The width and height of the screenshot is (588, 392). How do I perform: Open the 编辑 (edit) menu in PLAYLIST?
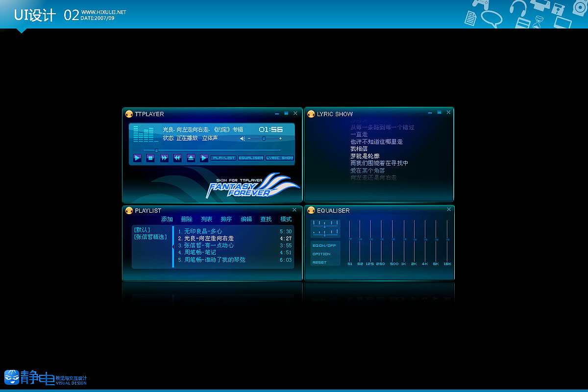pos(245,219)
